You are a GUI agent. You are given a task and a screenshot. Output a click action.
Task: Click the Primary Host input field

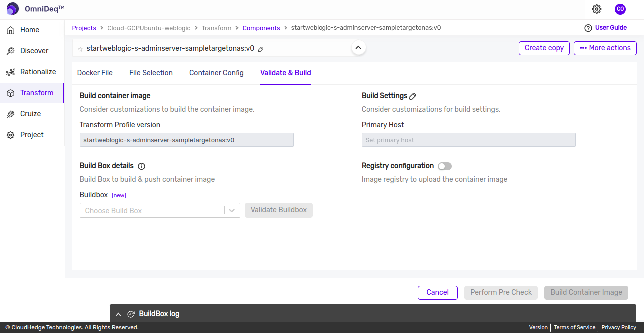point(468,140)
